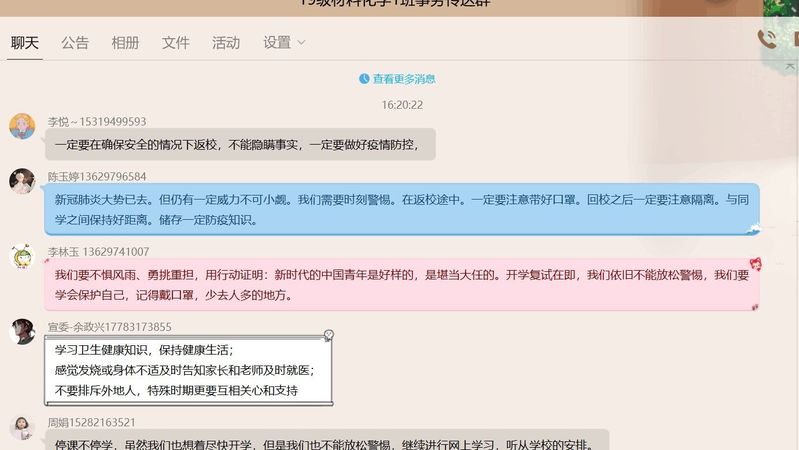The width and height of the screenshot is (799, 450).
Task: Open 余政兴's profile avatar
Action: click(x=22, y=332)
